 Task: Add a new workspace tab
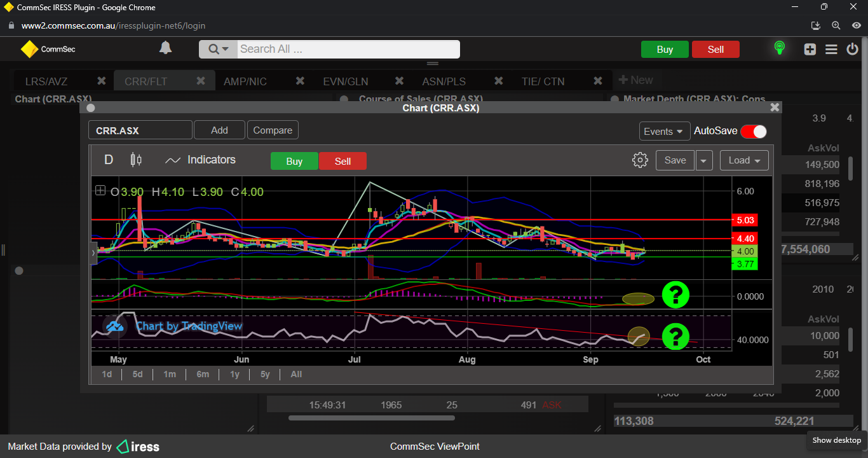tap(636, 80)
